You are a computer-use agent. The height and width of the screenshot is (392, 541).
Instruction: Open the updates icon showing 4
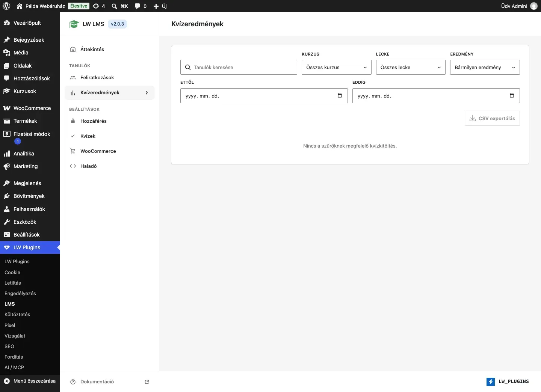(x=99, y=6)
